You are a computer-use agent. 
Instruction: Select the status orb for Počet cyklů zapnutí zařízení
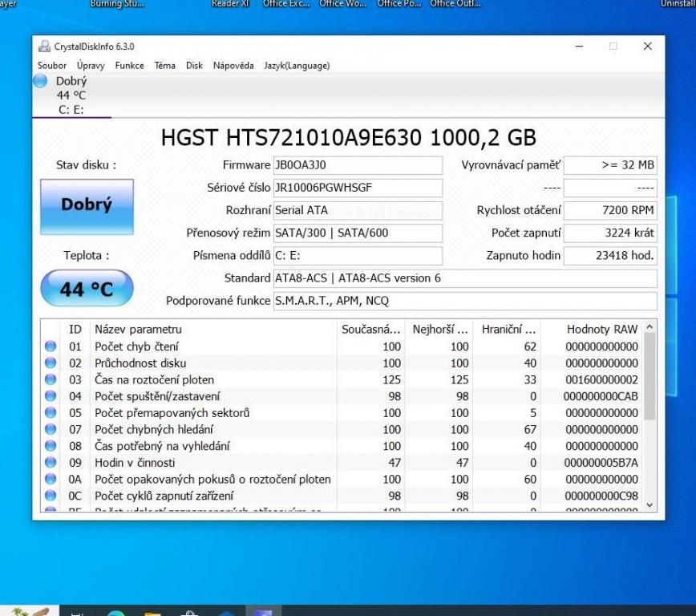click(51, 496)
